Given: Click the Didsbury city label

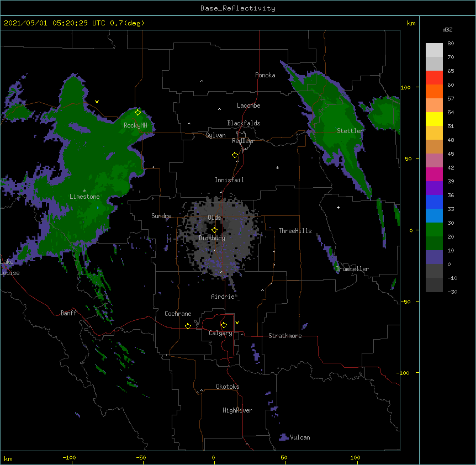Looking at the screenshot, I should coord(212,238).
